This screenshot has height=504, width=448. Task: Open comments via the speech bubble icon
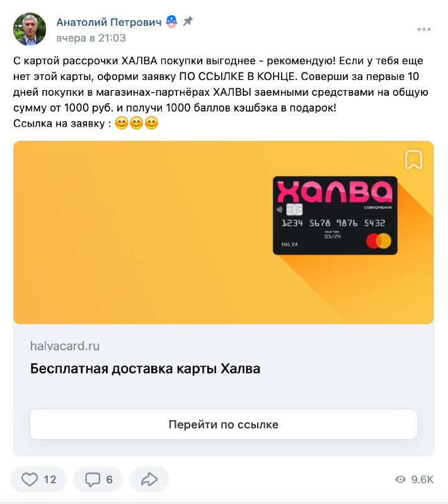click(92, 479)
